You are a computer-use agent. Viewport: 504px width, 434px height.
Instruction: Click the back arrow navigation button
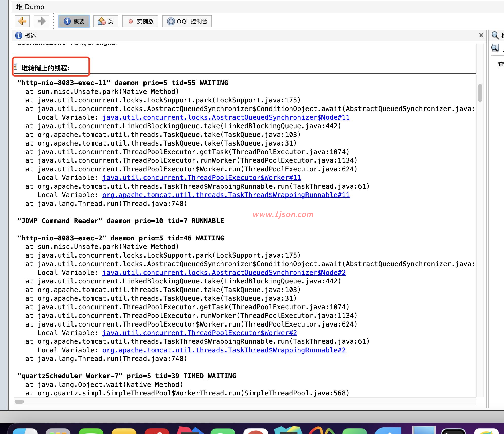coord(22,21)
